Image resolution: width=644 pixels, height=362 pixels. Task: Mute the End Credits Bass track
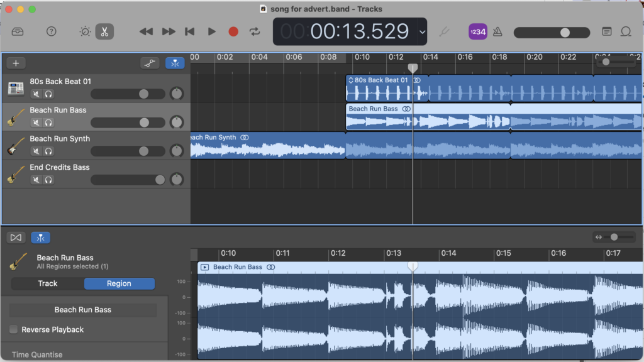pyautogui.click(x=36, y=180)
